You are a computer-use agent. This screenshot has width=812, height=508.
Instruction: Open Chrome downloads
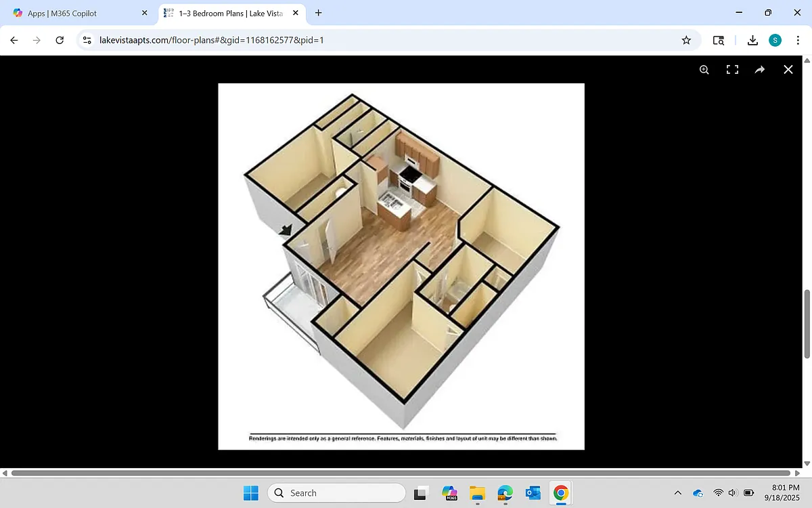coord(752,40)
